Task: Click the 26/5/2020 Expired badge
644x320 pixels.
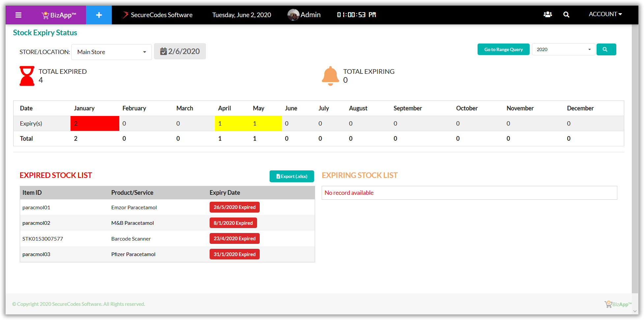Action: point(234,207)
